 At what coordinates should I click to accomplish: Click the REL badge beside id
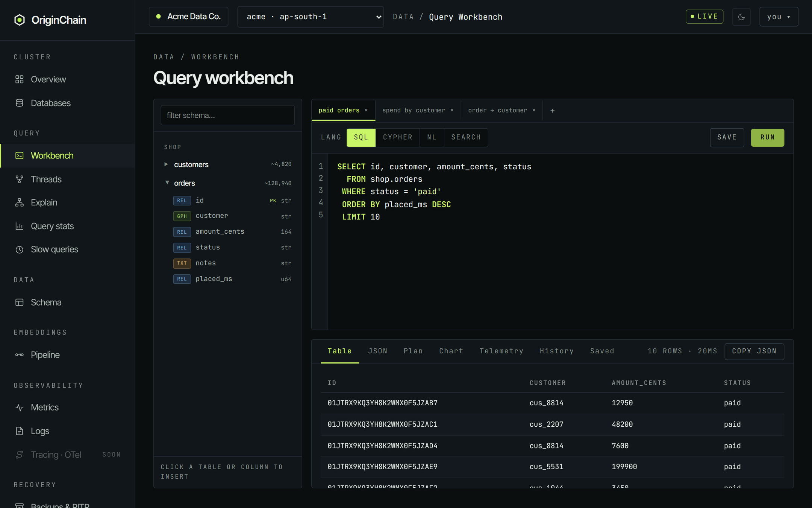point(182,201)
